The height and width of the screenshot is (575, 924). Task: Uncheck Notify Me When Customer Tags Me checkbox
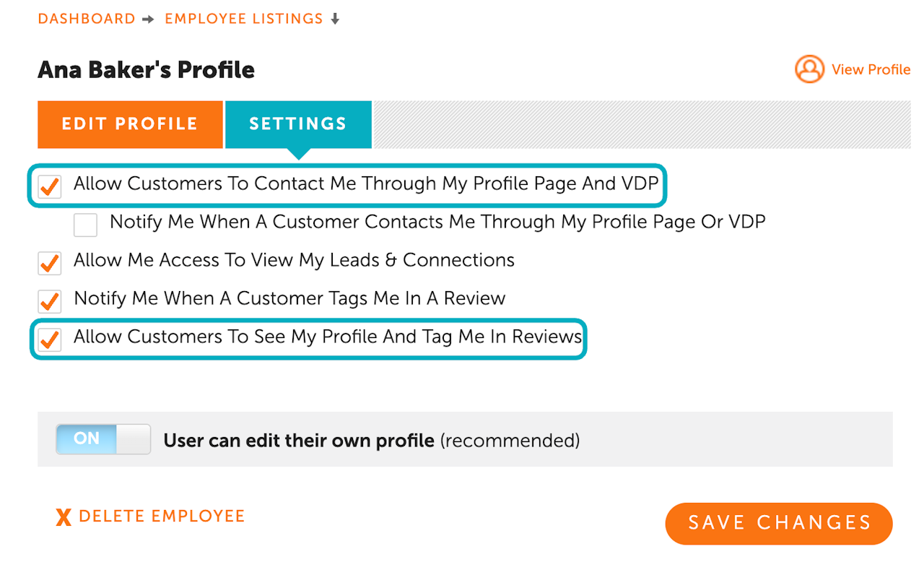click(50, 301)
